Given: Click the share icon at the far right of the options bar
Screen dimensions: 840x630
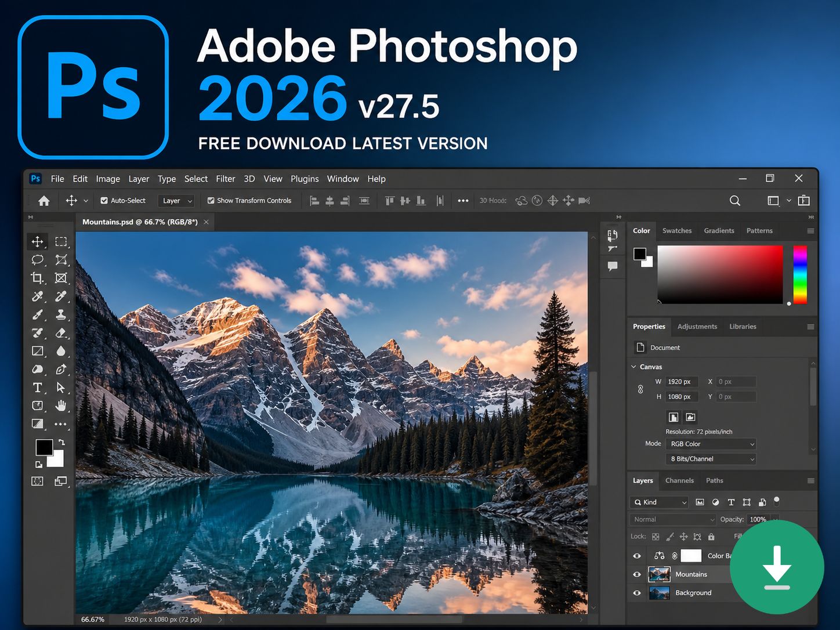Looking at the screenshot, I should tap(804, 201).
